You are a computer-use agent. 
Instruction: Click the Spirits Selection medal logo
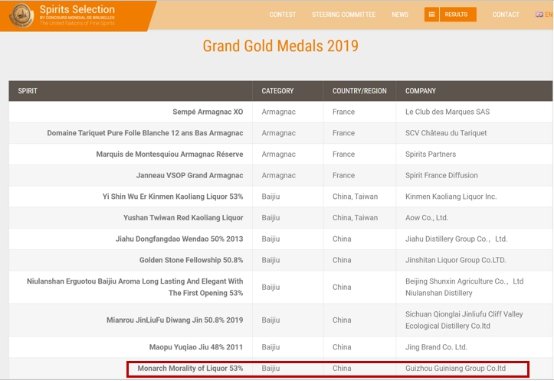pos(21,15)
